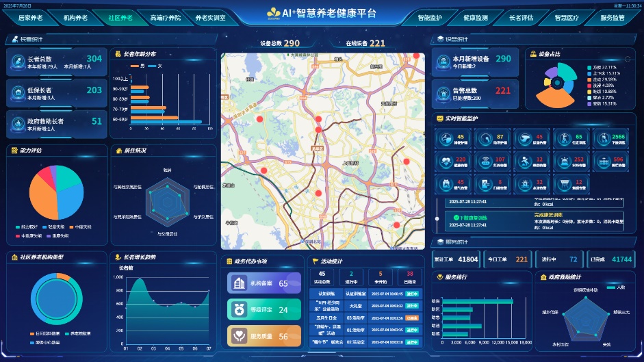Click the 今日工单 221 counter
Viewport: 644px width, 362px height.
point(508,259)
